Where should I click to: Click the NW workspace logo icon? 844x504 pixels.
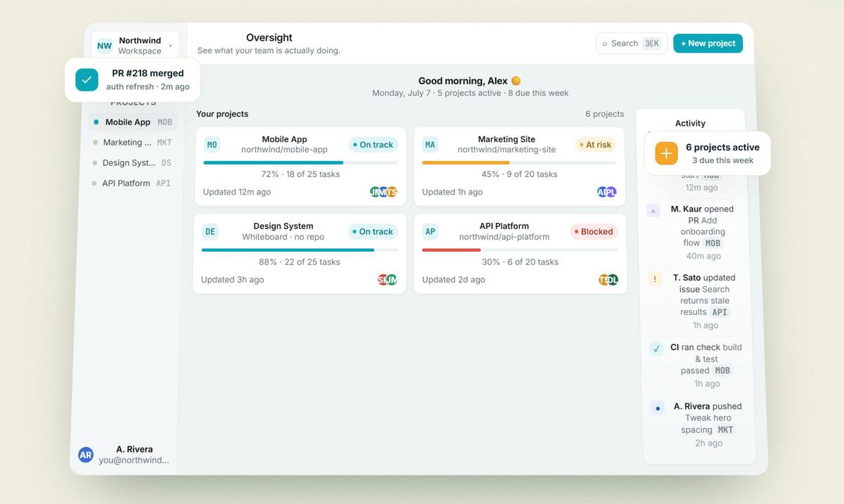coord(104,46)
